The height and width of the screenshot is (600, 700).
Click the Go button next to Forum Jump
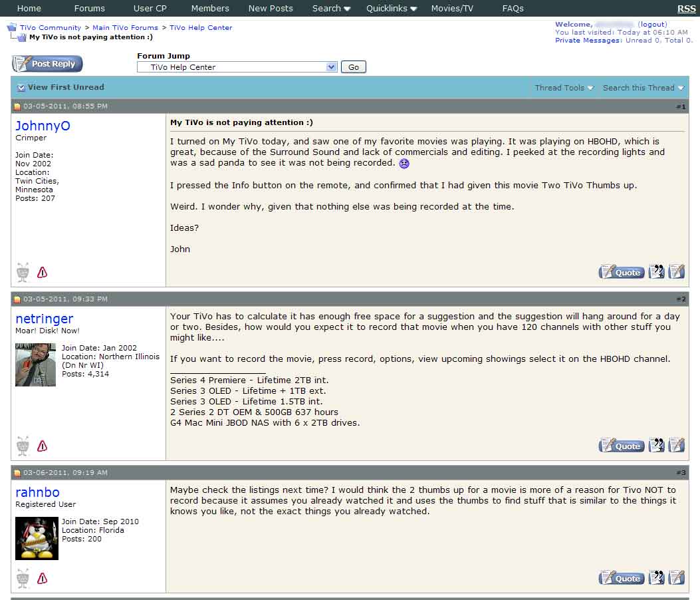click(354, 67)
